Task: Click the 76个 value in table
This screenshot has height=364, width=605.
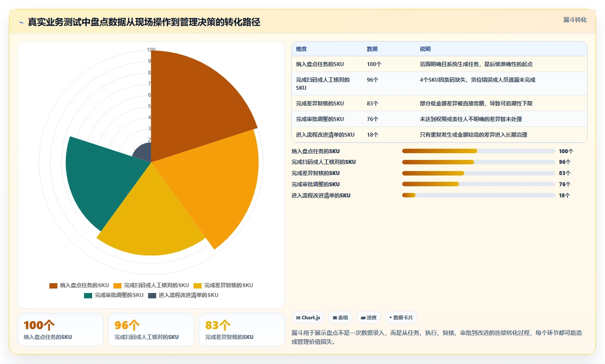Action: (373, 119)
